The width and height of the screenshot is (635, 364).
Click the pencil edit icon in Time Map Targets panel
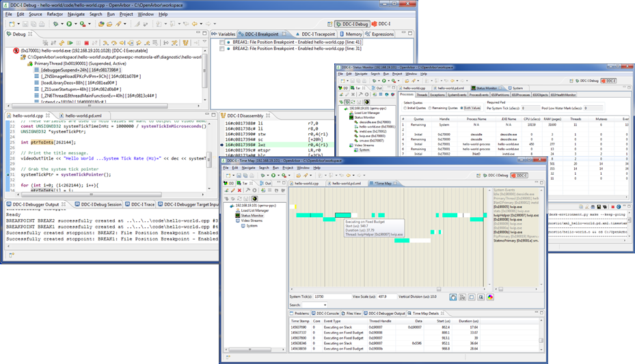pyautogui.click(x=233, y=190)
